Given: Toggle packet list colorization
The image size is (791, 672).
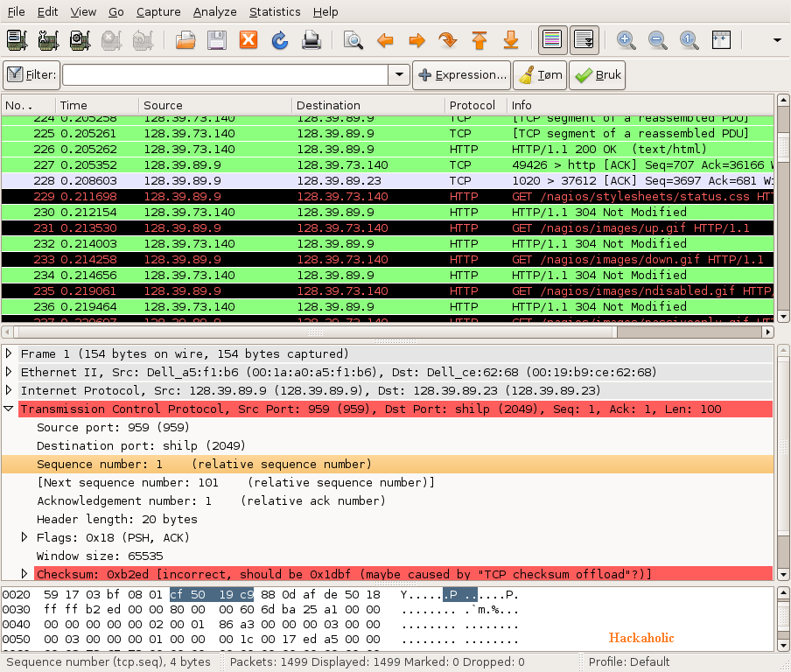Looking at the screenshot, I should (x=552, y=40).
